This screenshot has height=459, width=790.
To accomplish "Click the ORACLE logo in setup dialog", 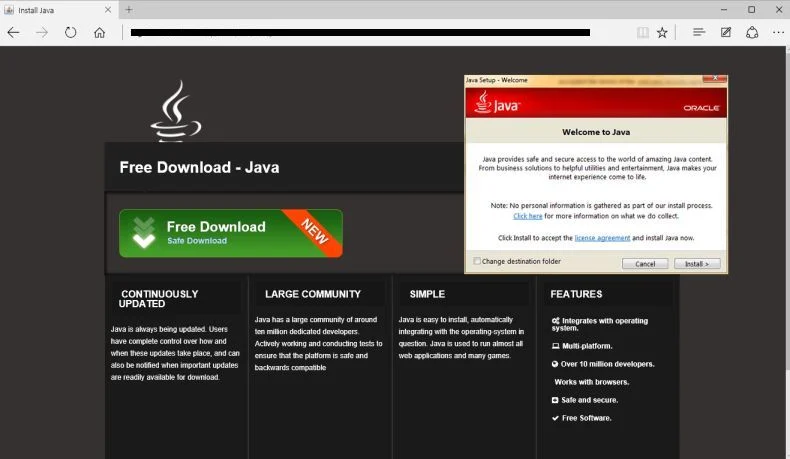I will pos(701,108).
